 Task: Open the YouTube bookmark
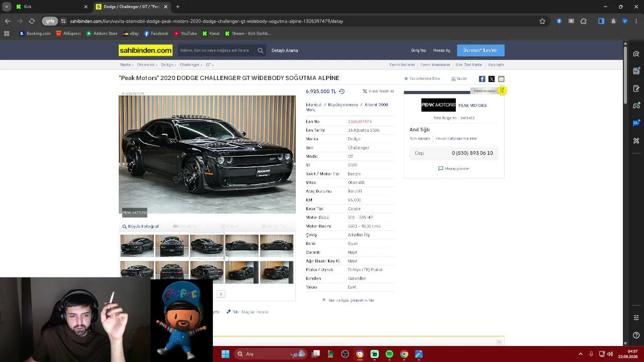point(185,34)
